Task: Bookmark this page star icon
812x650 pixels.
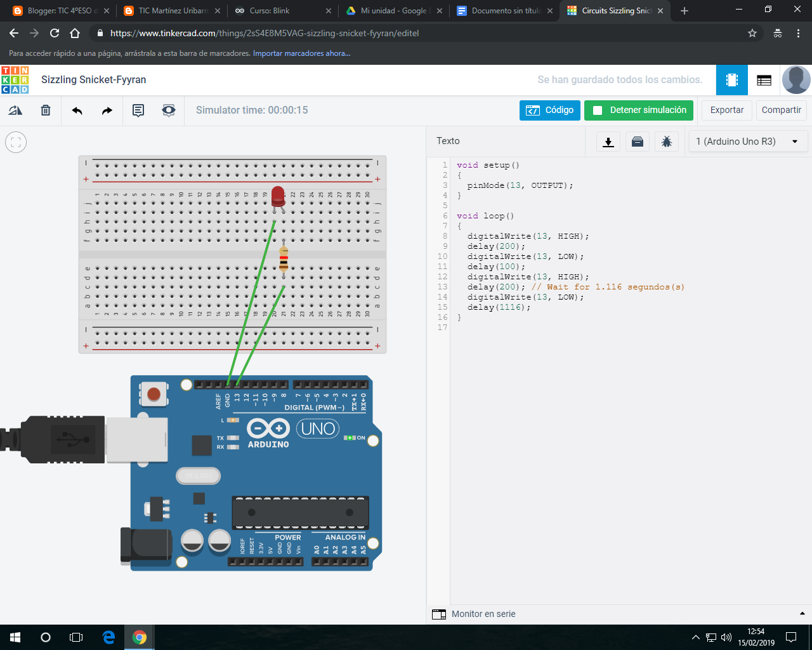Action: tap(752, 33)
